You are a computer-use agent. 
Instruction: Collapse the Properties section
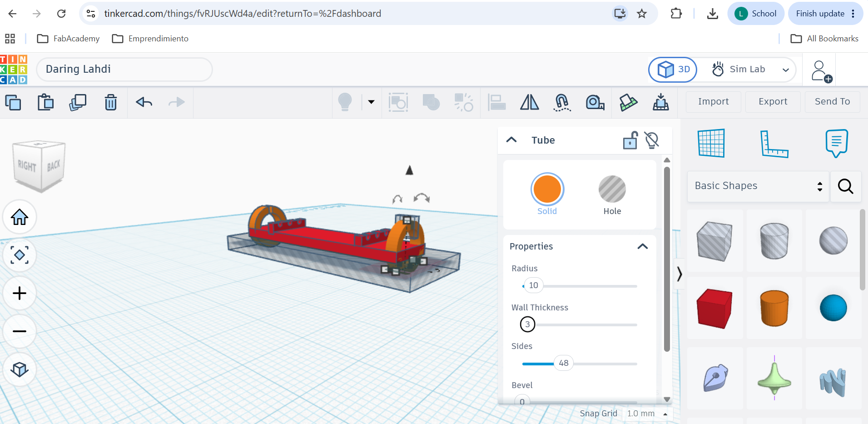pyautogui.click(x=642, y=246)
